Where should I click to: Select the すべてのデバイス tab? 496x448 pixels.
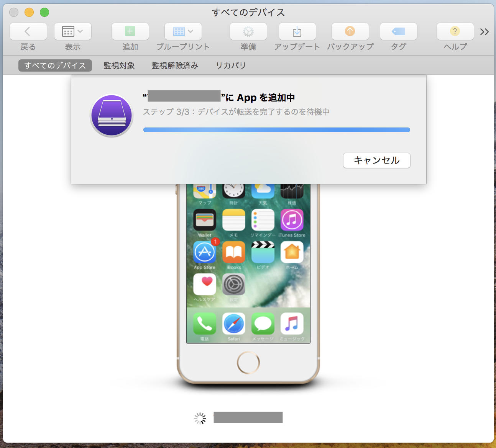[55, 65]
